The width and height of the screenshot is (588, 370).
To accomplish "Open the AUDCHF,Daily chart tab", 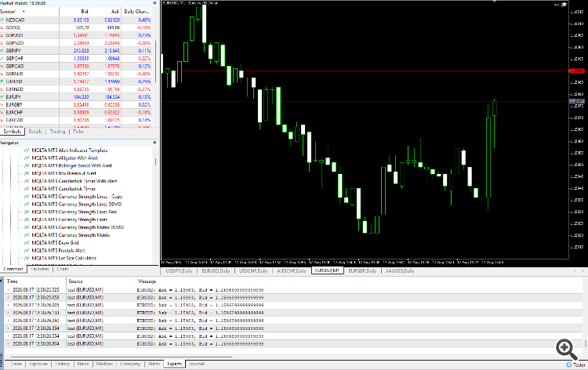I will tap(292, 270).
